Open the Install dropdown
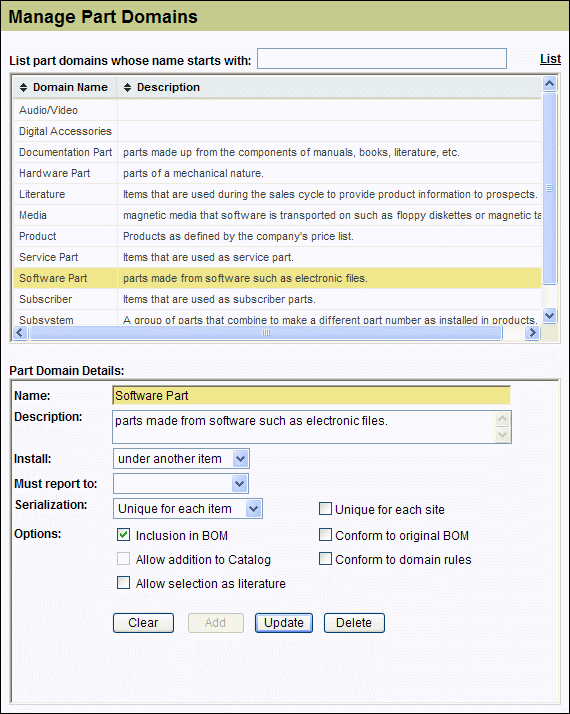The width and height of the screenshot is (570, 714). [x=240, y=459]
